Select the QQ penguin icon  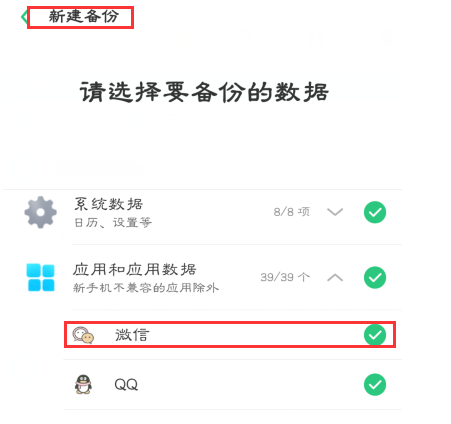click(x=83, y=384)
